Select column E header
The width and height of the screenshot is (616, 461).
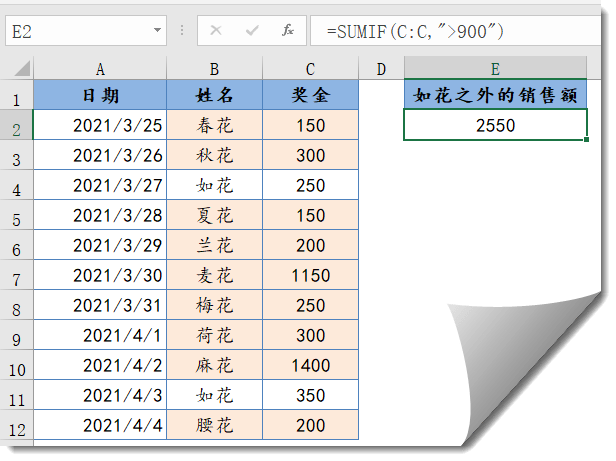click(495, 68)
